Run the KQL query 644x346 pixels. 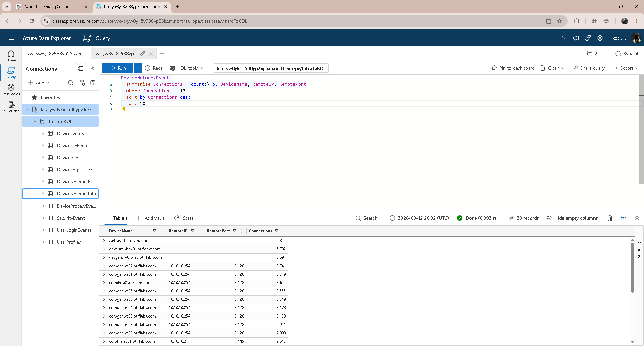pos(118,68)
